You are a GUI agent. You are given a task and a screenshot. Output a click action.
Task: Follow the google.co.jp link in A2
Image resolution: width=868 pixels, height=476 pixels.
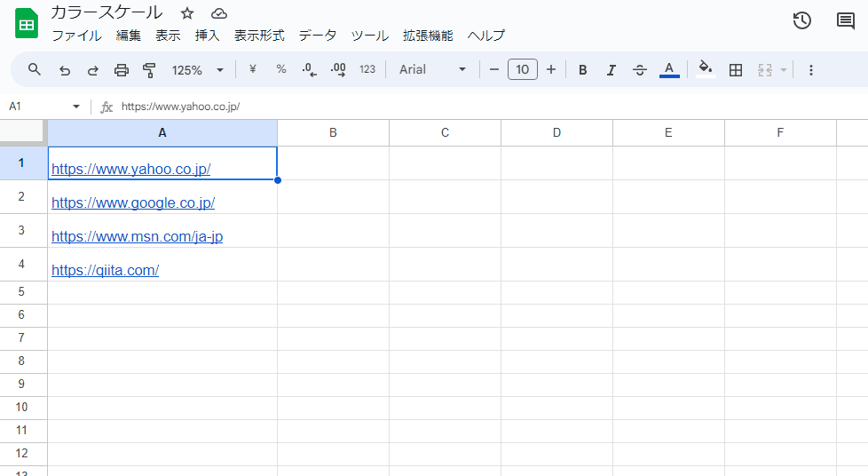(133, 202)
